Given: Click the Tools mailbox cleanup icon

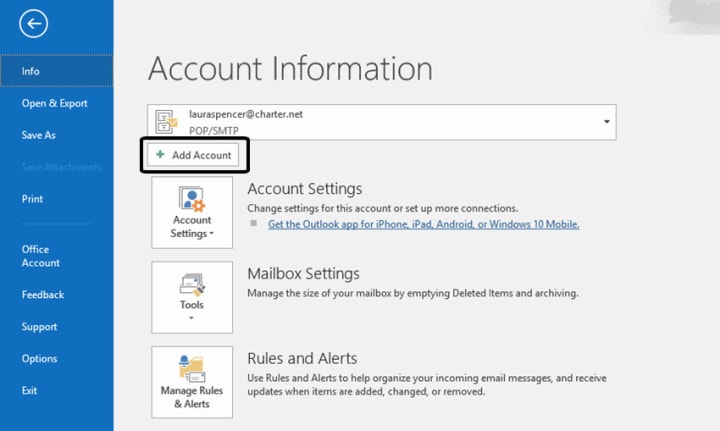Looking at the screenshot, I should [192, 285].
